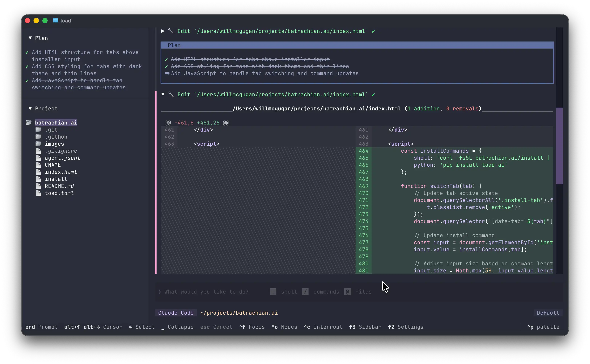Image resolution: width=590 pixels, height=364 pixels.
Task: Focus the 'What would you like to do?' prompt
Action: click(x=206, y=292)
